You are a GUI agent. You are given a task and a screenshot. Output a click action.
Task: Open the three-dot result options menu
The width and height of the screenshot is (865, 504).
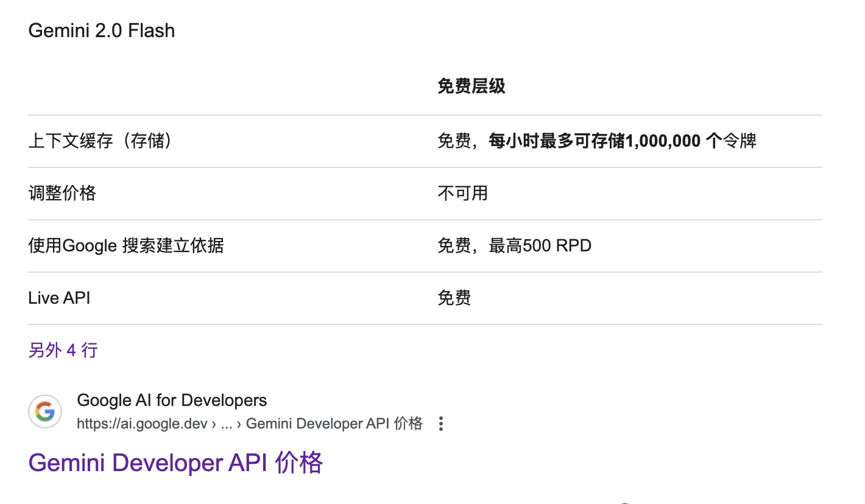[441, 424]
